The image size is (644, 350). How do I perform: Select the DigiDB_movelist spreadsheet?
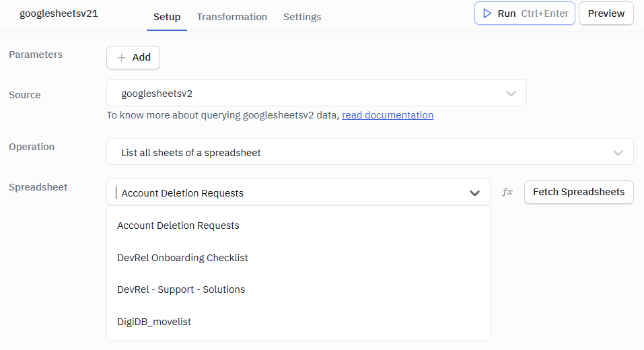pyautogui.click(x=298, y=322)
